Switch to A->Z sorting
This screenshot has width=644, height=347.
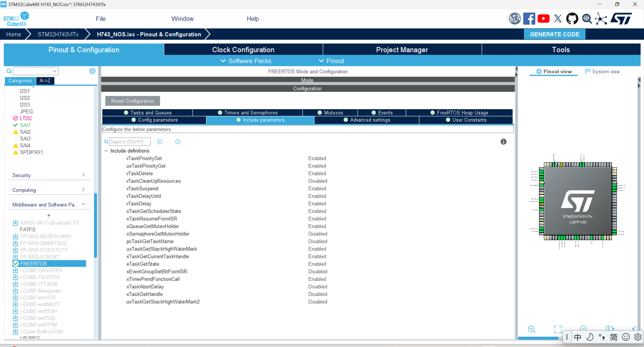(45, 81)
